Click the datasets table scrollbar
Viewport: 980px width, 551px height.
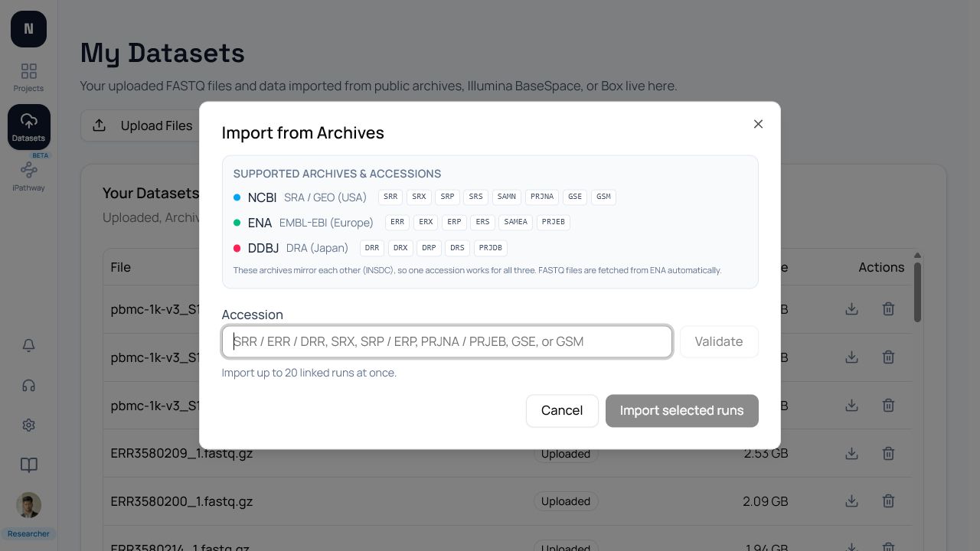coord(917,291)
